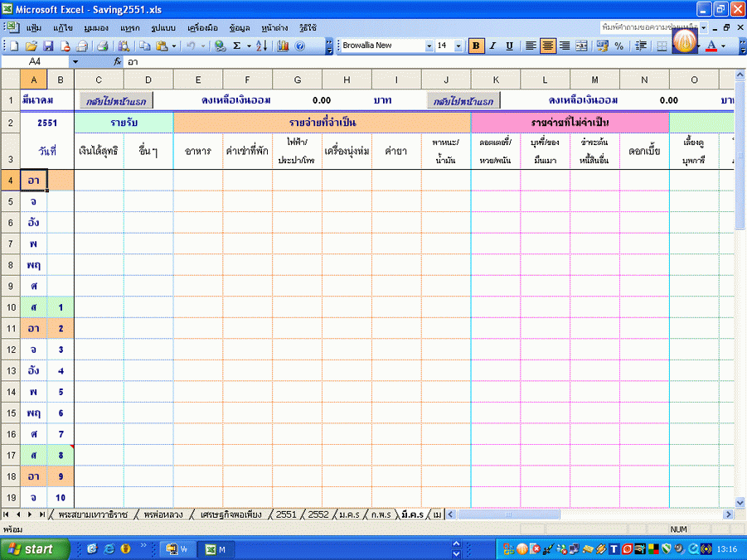Click the AutoSum sigma icon
Image resolution: width=747 pixels, height=560 pixels.
237,46
